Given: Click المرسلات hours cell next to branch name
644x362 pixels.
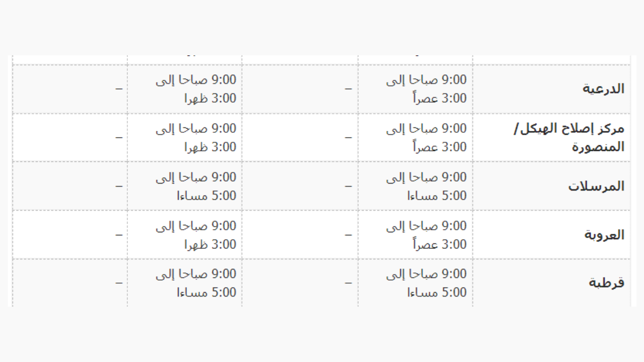Looking at the screenshot, I should (426, 187).
